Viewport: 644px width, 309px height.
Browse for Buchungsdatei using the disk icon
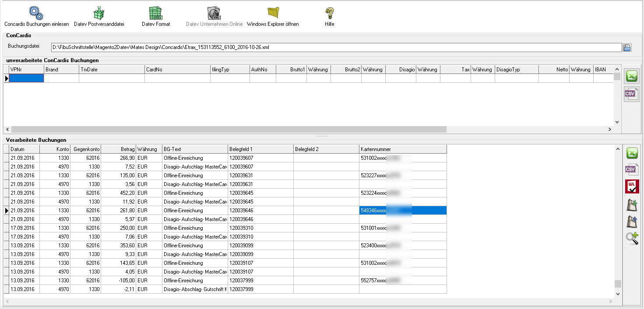coord(627,48)
